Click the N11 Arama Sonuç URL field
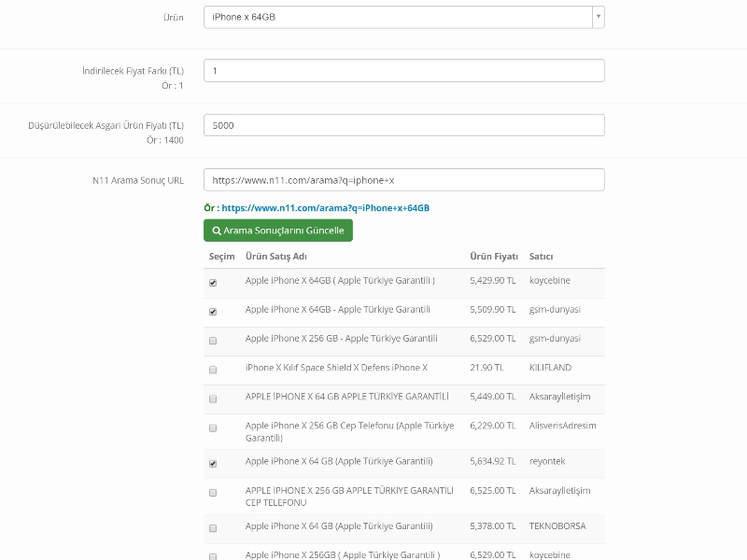The image size is (747, 560). pos(403,179)
